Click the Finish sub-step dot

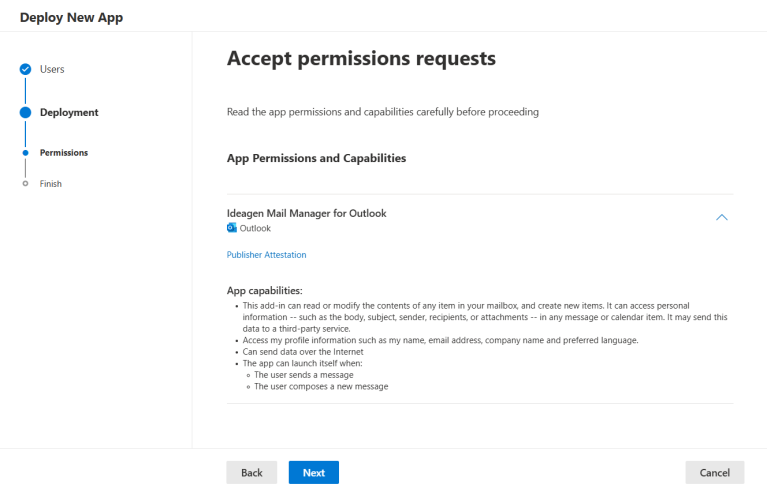(25, 184)
